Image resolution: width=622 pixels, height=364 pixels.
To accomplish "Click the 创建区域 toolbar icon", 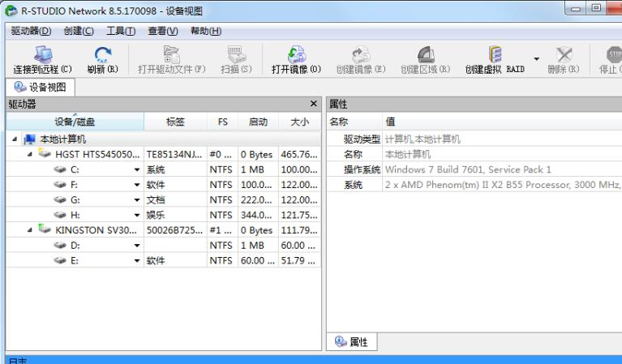I will coord(425,55).
